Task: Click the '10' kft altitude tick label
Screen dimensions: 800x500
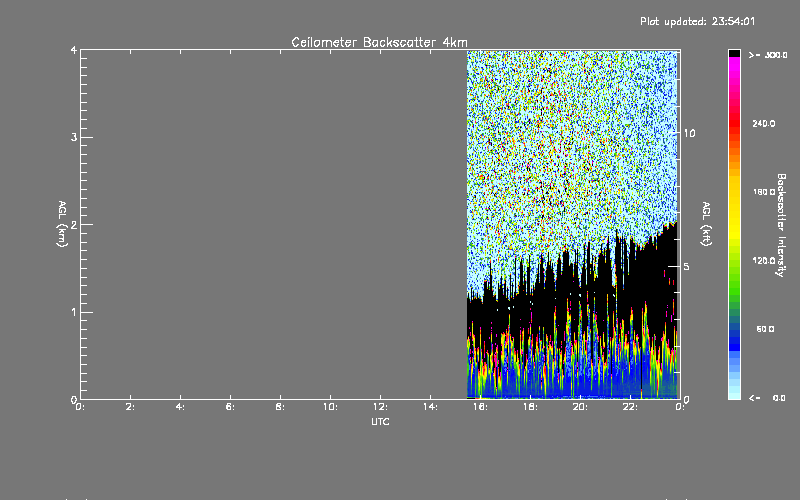Action: point(689,133)
